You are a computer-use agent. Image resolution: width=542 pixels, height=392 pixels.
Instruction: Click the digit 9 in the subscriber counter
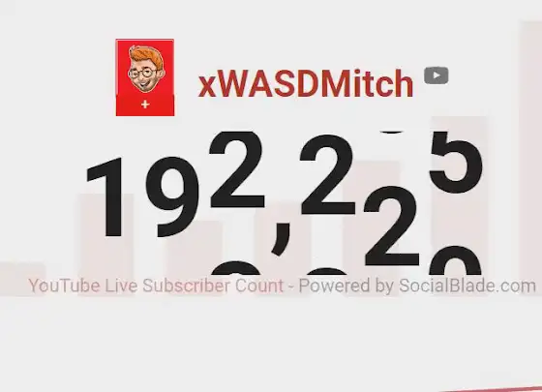[x=173, y=197]
